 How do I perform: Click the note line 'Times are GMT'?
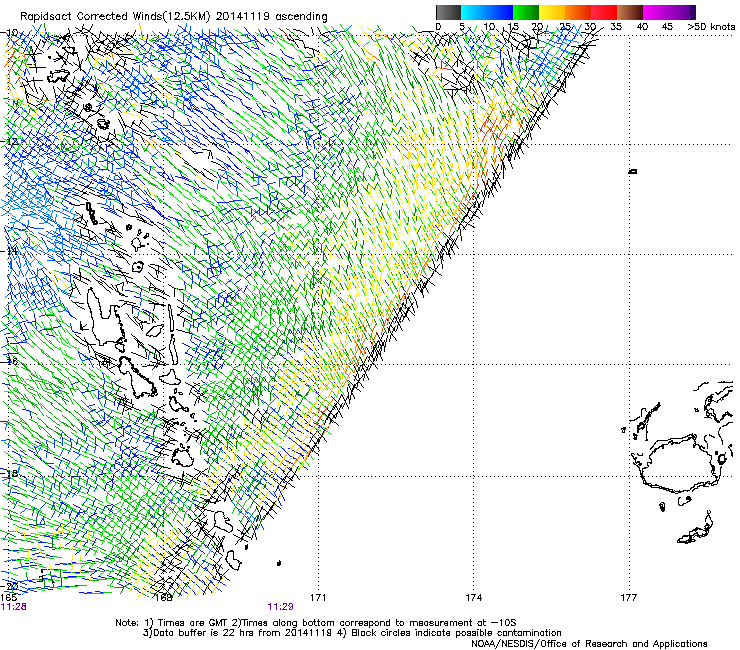(x=193, y=623)
